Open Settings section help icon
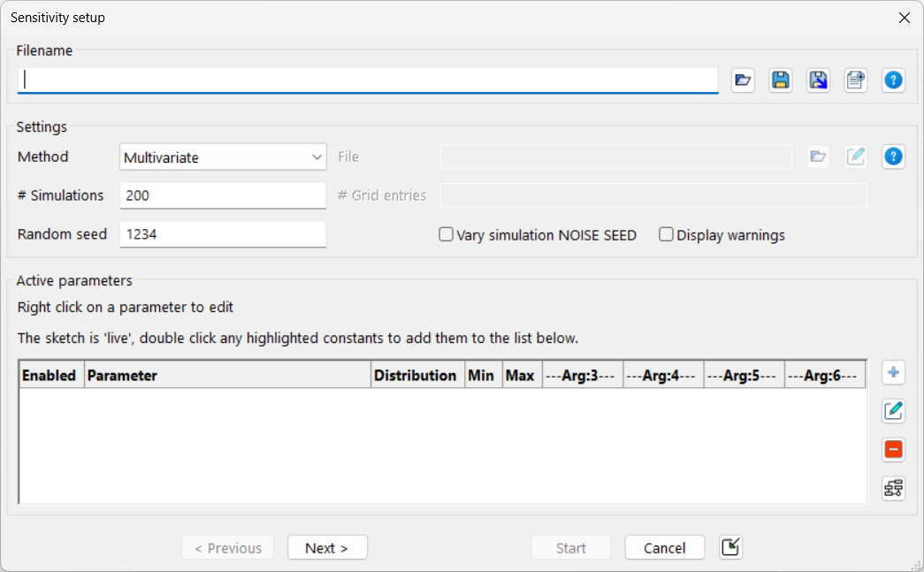The width and height of the screenshot is (924, 572). click(894, 156)
